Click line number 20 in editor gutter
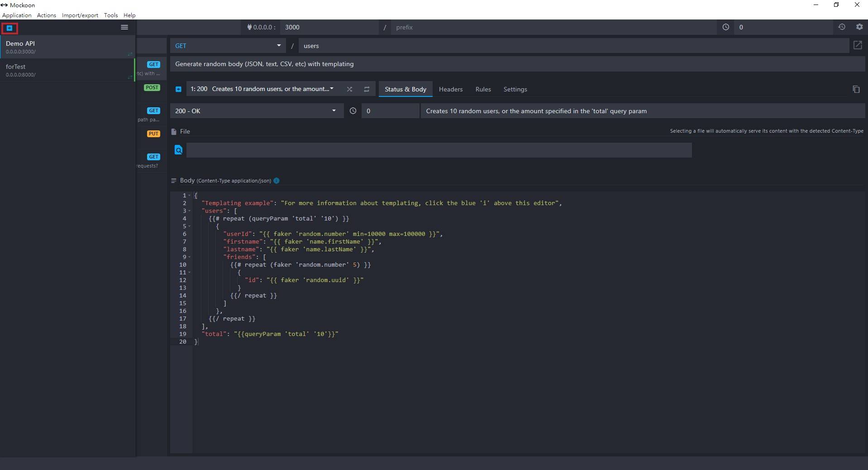The height and width of the screenshot is (470, 868). (182, 342)
